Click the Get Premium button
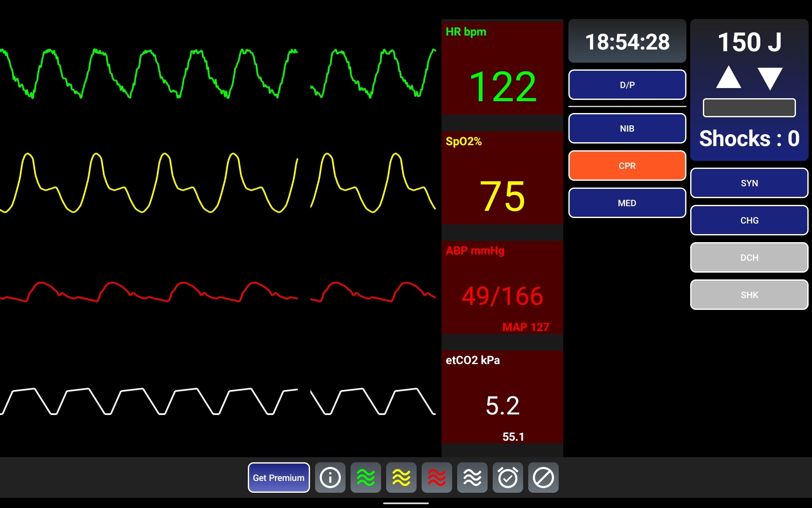This screenshot has height=508, width=812. 278,478
